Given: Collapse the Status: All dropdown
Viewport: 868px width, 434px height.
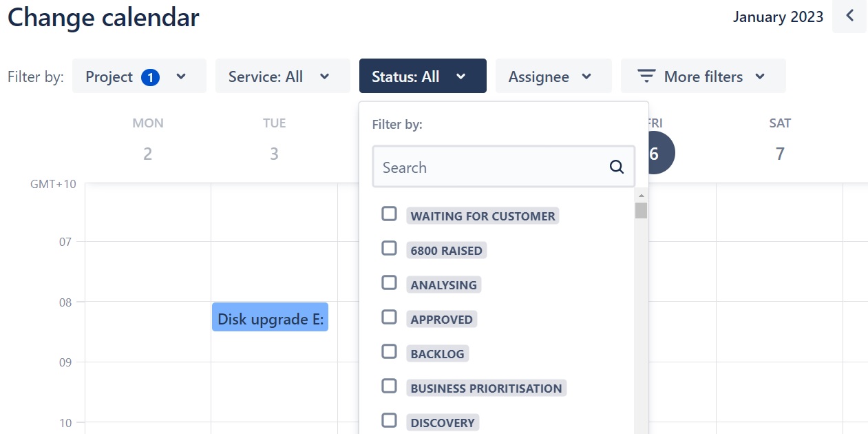Looking at the screenshot, I should pyautogui.click(x=423, y=76).
